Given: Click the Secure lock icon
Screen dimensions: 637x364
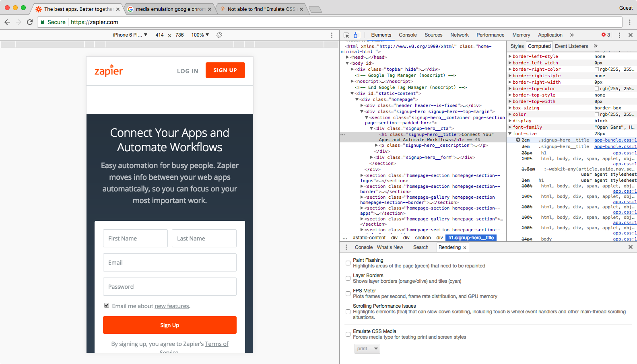Looking at the screenshot, I should [43, 22].
